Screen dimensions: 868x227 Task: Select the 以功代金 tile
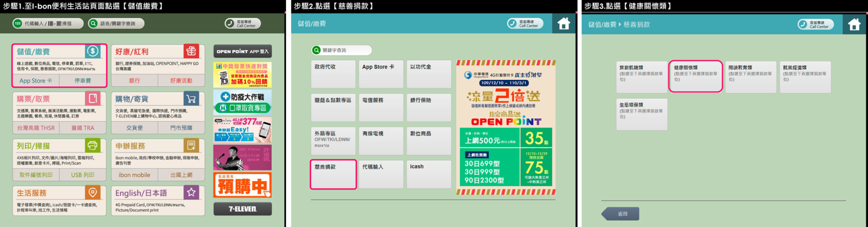point(429,74)
